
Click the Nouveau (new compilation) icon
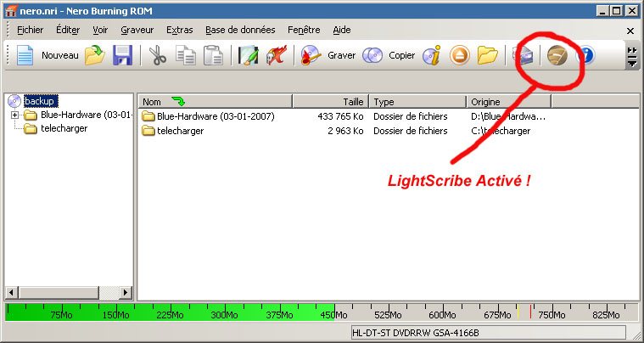tap(25, 55)
